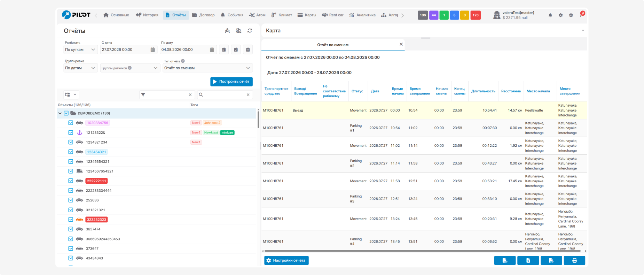Click the drafting compass icon
Viewport: 644px width, 275px height.
point(227,31)
